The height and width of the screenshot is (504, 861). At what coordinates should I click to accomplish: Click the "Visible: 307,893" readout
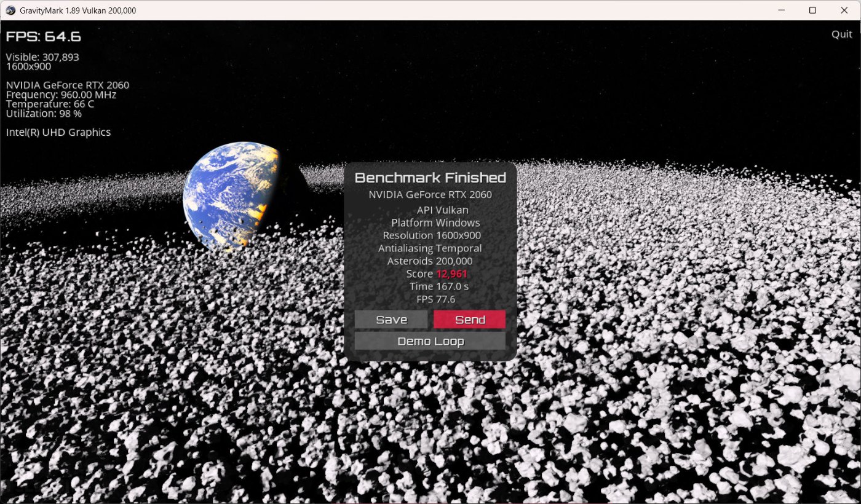pos(42,57)
